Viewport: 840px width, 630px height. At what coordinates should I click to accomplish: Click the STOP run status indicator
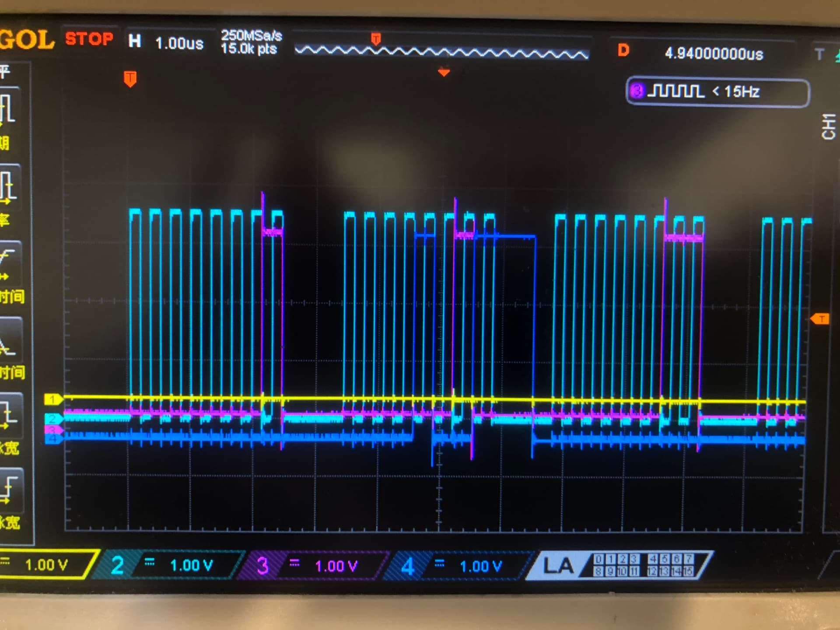89,39
